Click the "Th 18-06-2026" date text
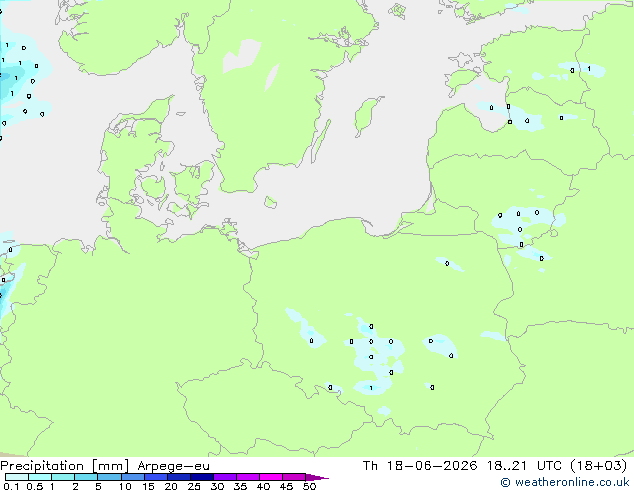This screenshot has height=490, width=634. 420,466
